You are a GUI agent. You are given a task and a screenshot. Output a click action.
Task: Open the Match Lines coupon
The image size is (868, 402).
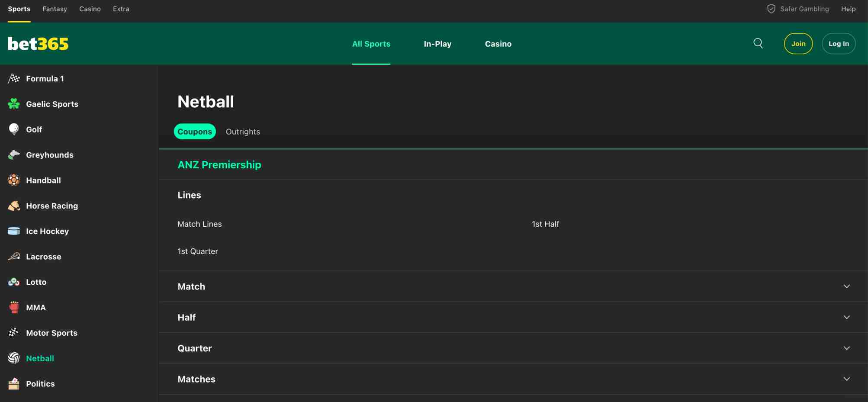[199, 224]
